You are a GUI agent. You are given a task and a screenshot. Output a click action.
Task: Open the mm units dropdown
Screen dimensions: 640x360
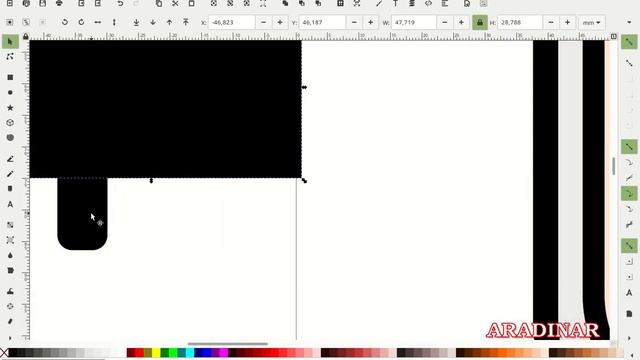pyautogui.click(x=591, y=22)
